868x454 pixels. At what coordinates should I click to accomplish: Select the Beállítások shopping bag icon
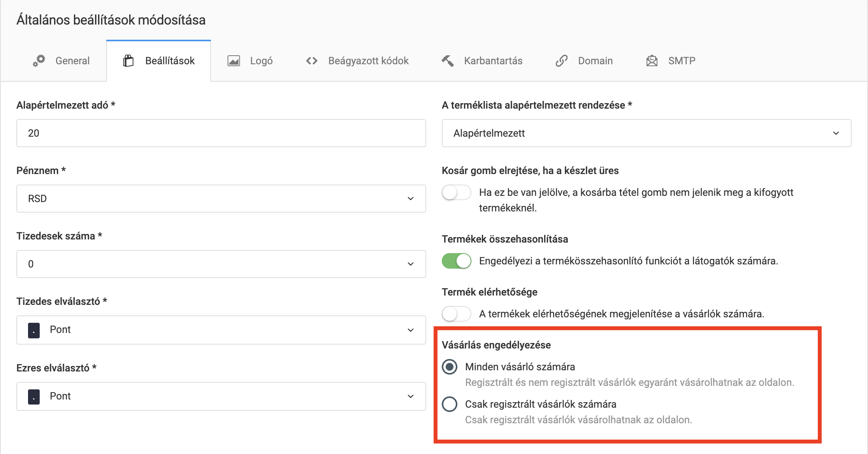[129, 61]
